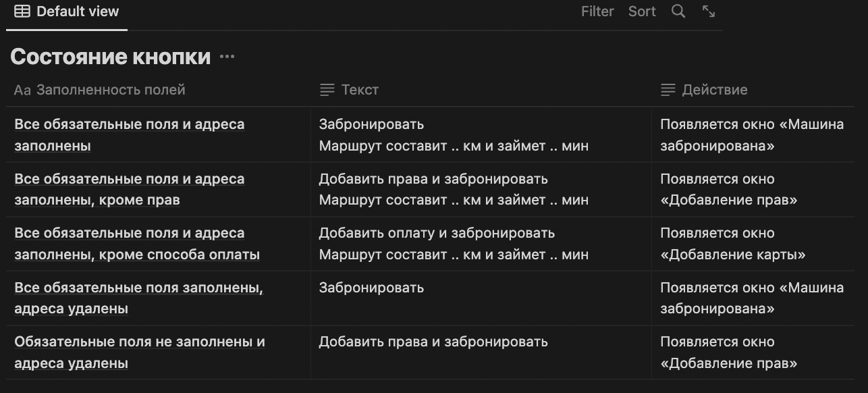The image size is (868, 393).
Task: Open the Filter menu
Action: (x=597, y=11)
